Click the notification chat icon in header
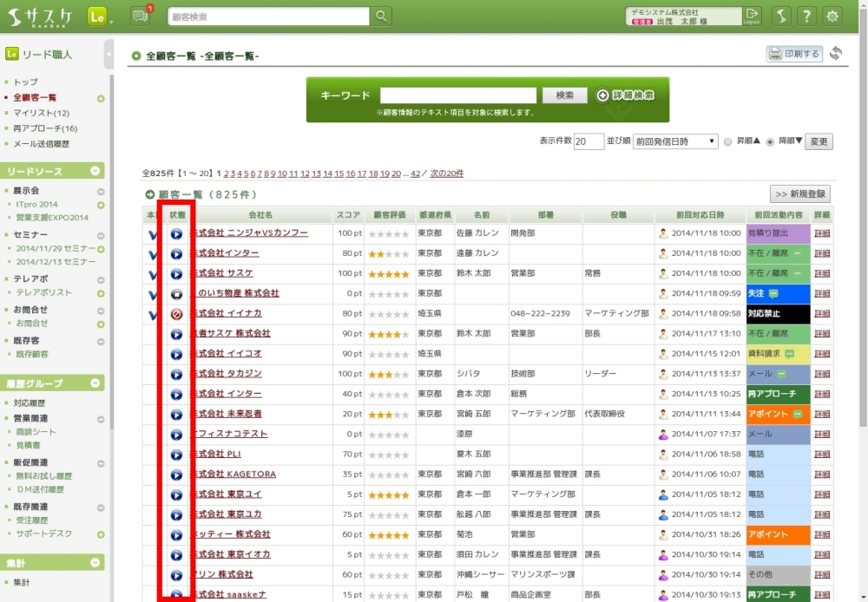The image size is (868, 602). [x=140, y=16]
